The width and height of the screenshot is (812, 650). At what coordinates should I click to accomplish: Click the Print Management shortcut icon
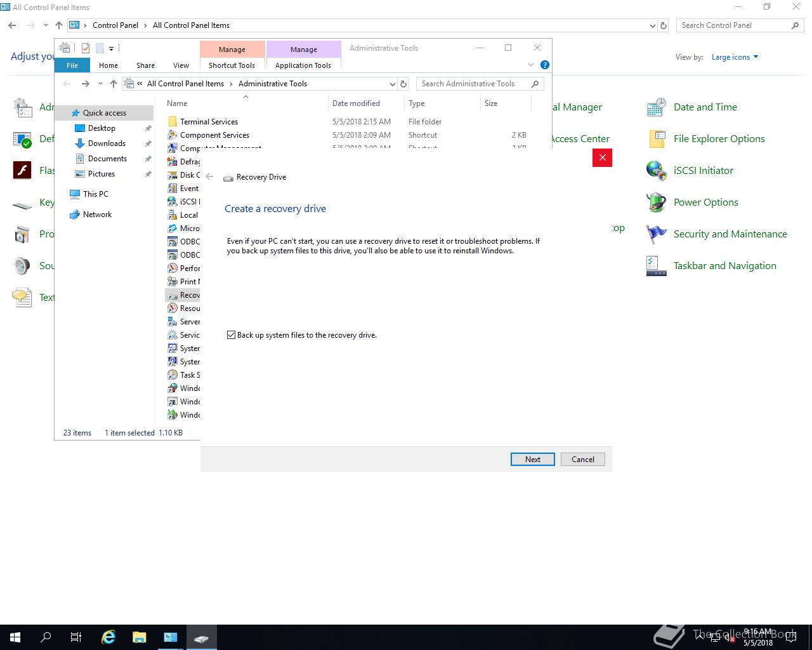pos(172,282)
